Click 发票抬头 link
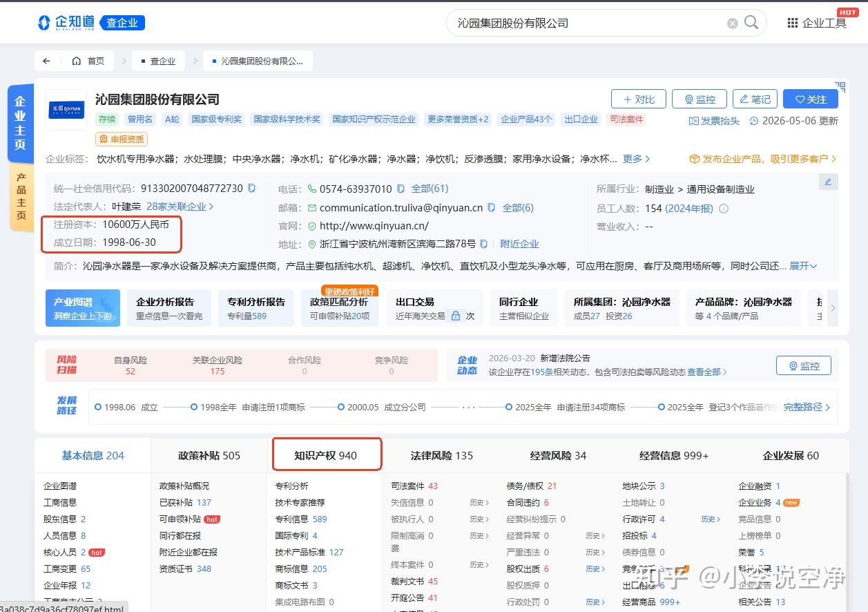The width and height of the screenshot is (868, 612). coord(714,120)
